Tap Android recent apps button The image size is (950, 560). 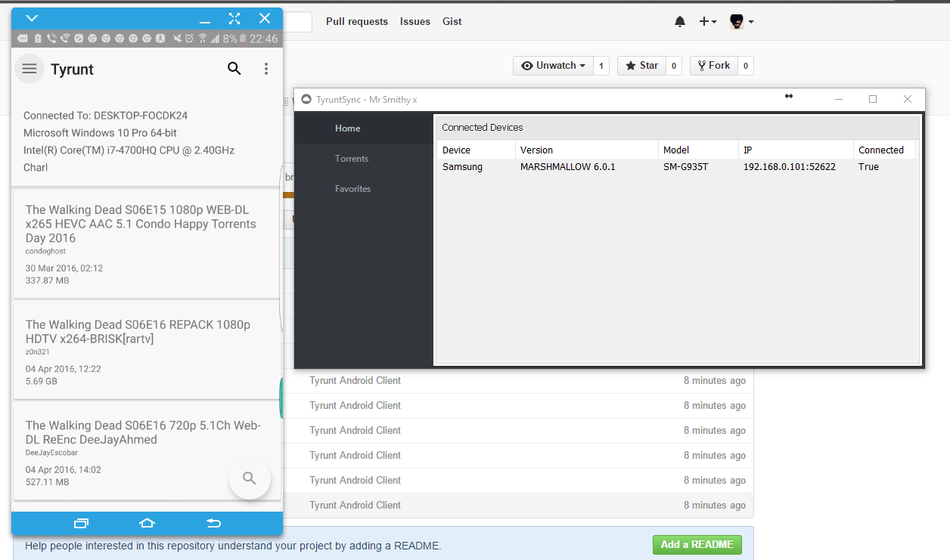point(81,523)
